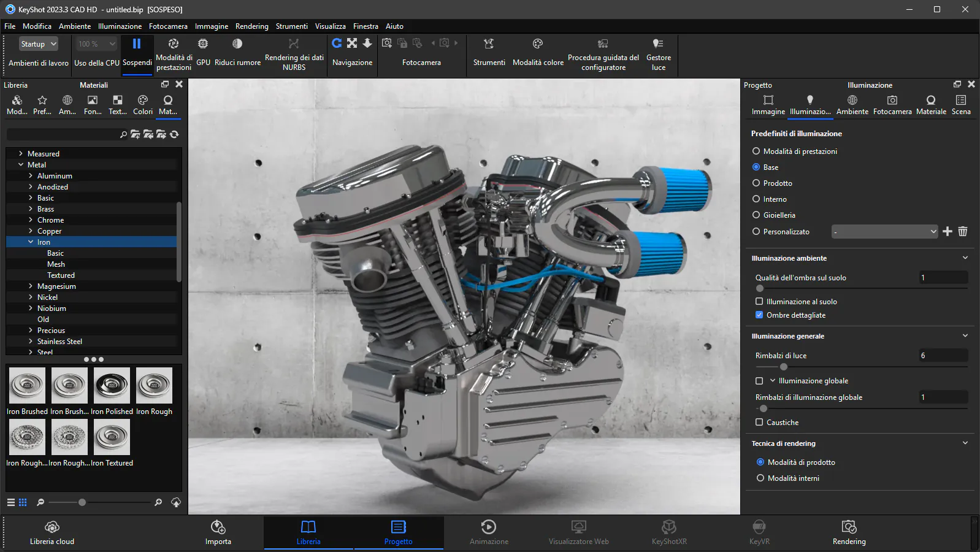Click the Importa icon
The height and width of the screenshot is (552, 980).
tap(218, 527)
